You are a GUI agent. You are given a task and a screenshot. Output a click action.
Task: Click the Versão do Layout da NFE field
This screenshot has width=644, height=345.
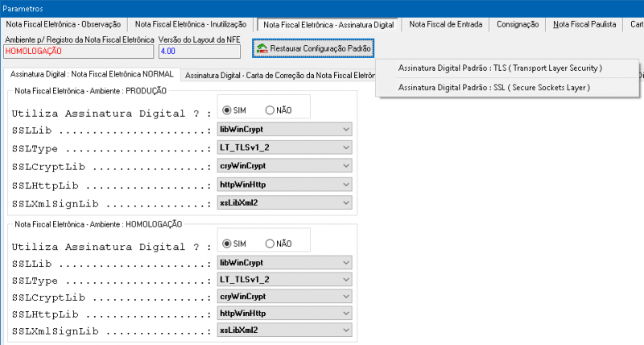coord(200,52)
